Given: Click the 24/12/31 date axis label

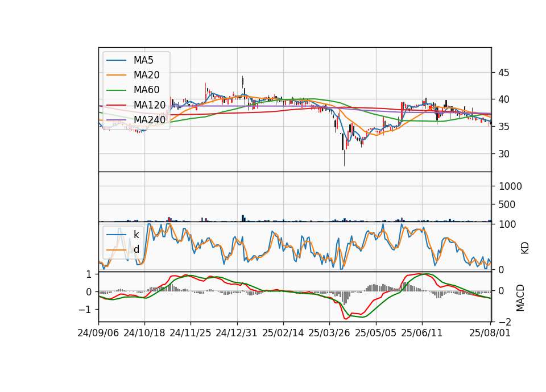Looking at the screenshot, I should [237, 333].
